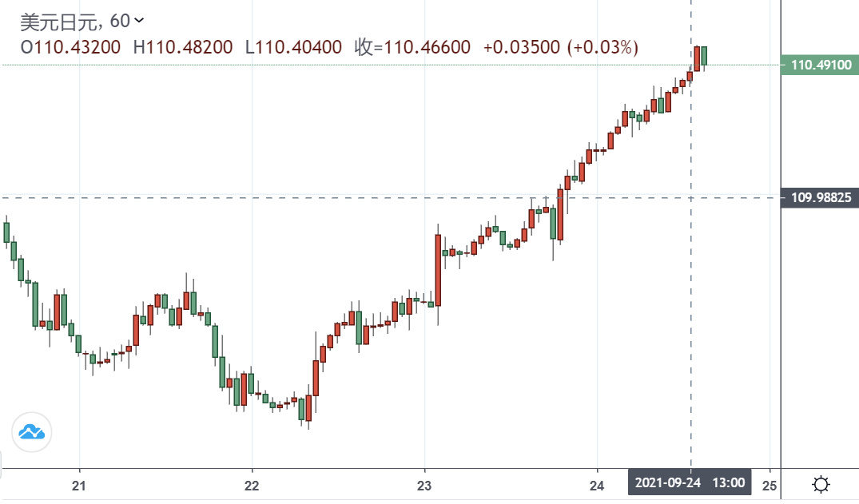
Task: Click the close value 收=110.46600
Action: 412,47
